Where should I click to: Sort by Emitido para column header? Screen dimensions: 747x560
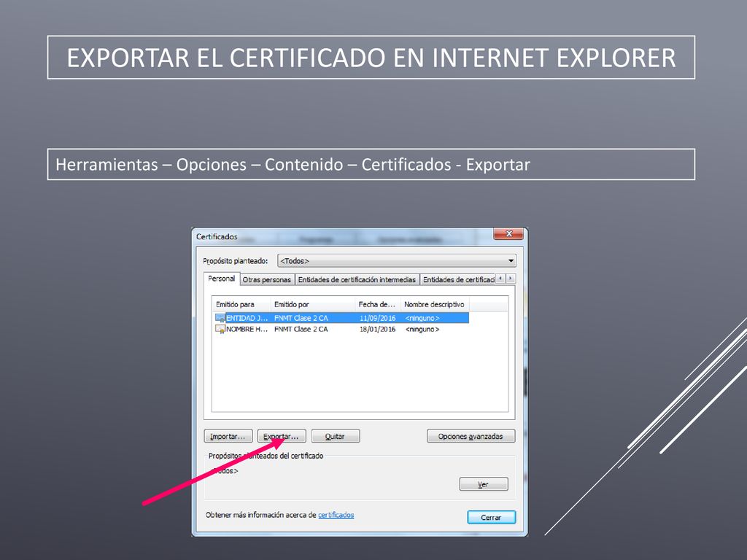click(241, 304)
